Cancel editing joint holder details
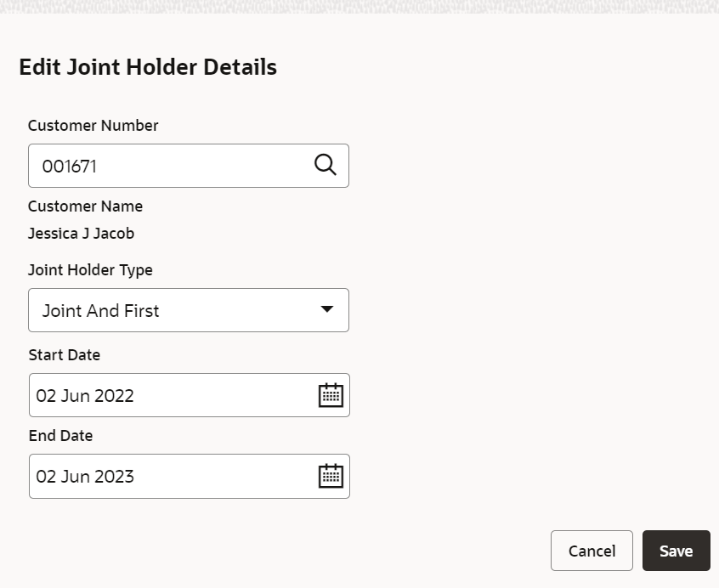The image size is (719, 588). coord(592,551)
